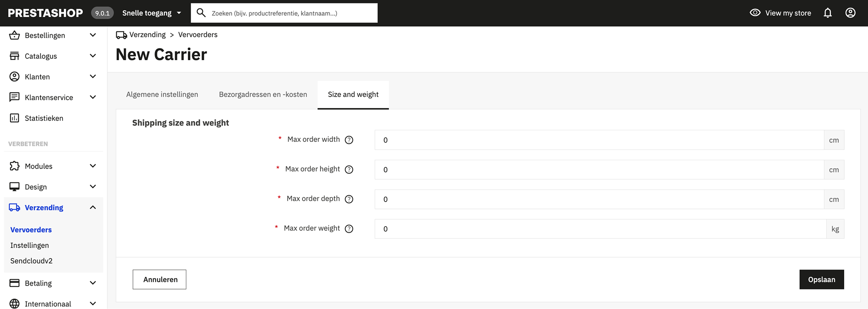Focus the Max order height input
This screenshot has height=309, width=868.
(599, 169)
